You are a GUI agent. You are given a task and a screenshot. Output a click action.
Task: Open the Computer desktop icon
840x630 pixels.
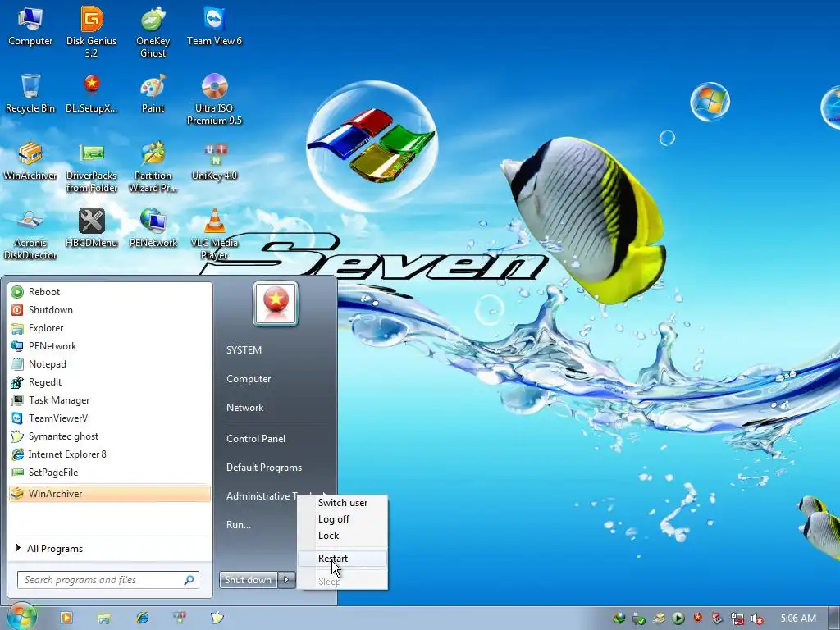tap(30, 27)
